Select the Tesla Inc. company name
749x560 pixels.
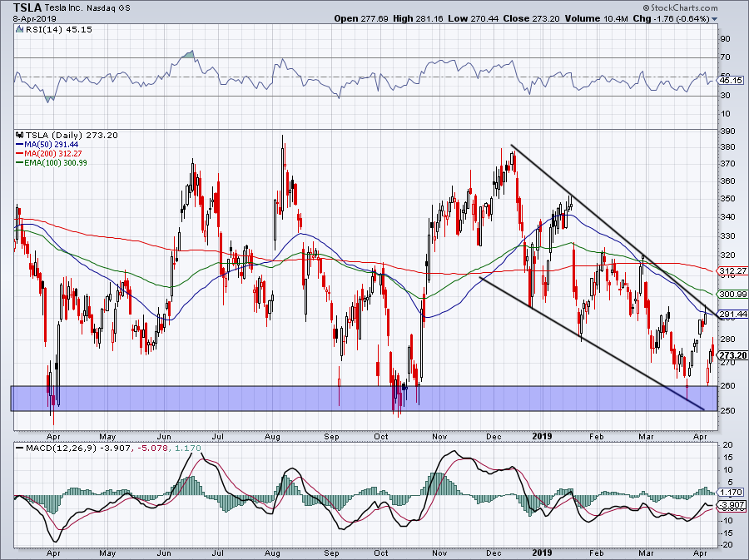point(63,8)
